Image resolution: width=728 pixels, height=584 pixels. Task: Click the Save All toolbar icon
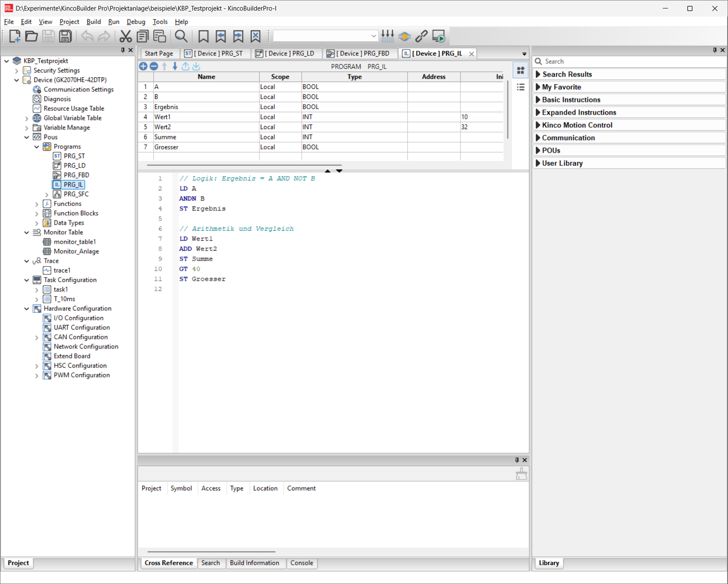(65, 36)
